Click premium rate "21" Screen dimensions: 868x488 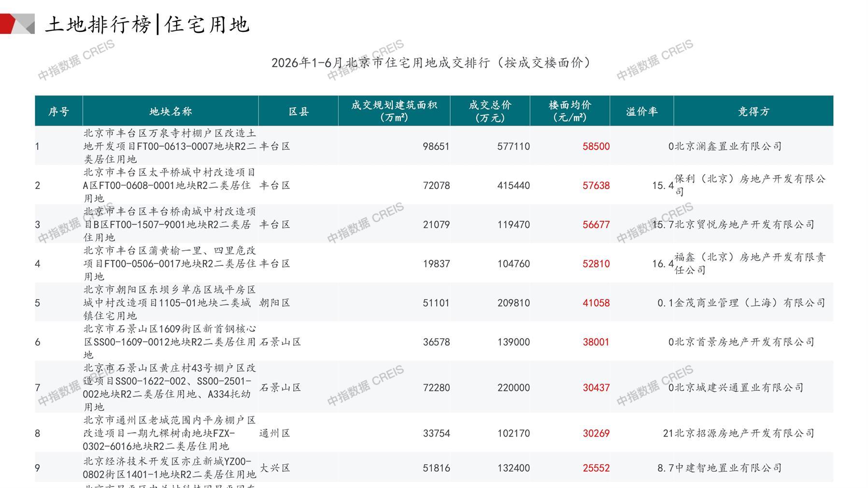(668, 433)
